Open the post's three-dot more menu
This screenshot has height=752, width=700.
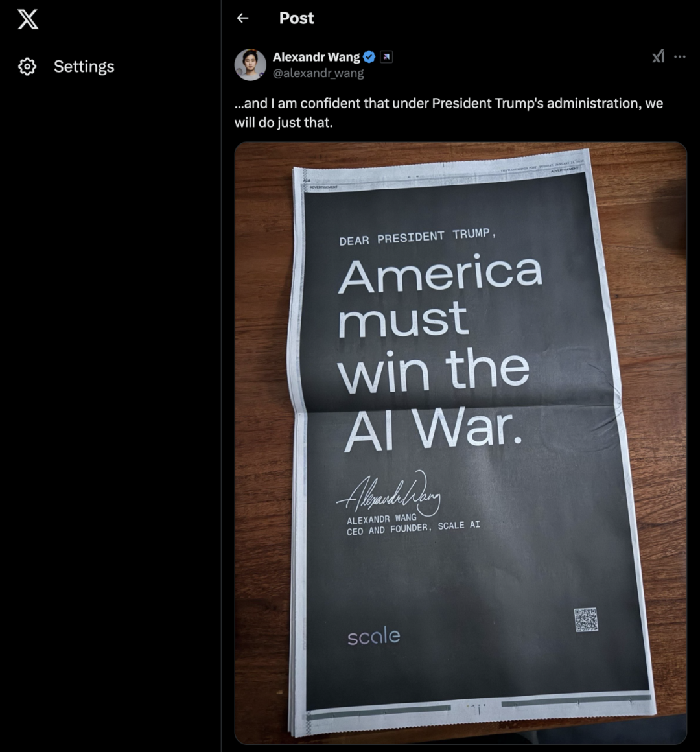[679, 57]
